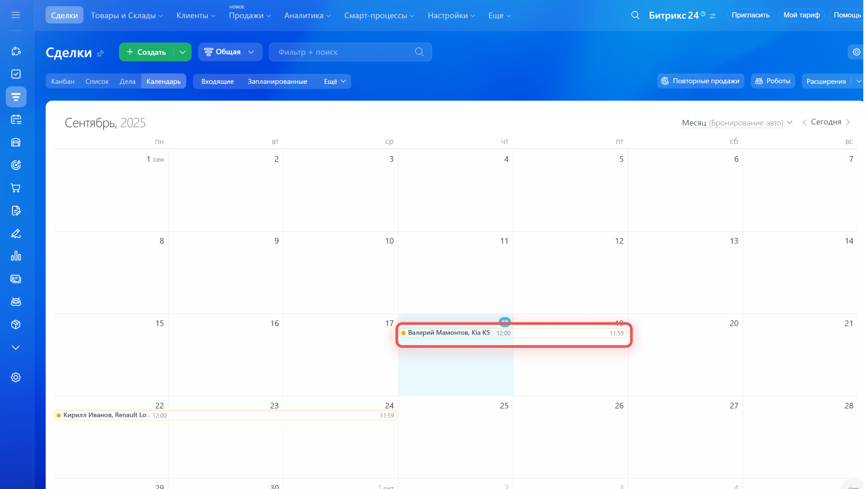Click the Роботы button
This screenshot has height=489, width=868.
click(x=772, y=81)
